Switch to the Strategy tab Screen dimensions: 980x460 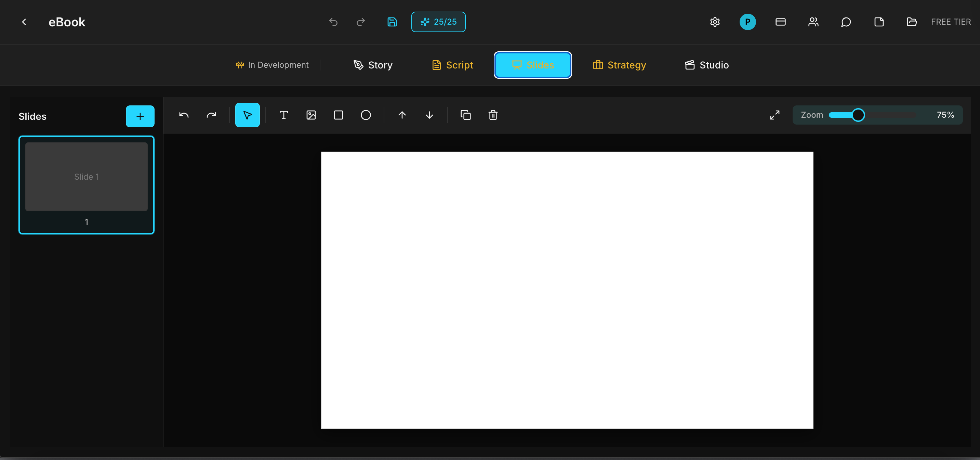[x=619, y=65]
